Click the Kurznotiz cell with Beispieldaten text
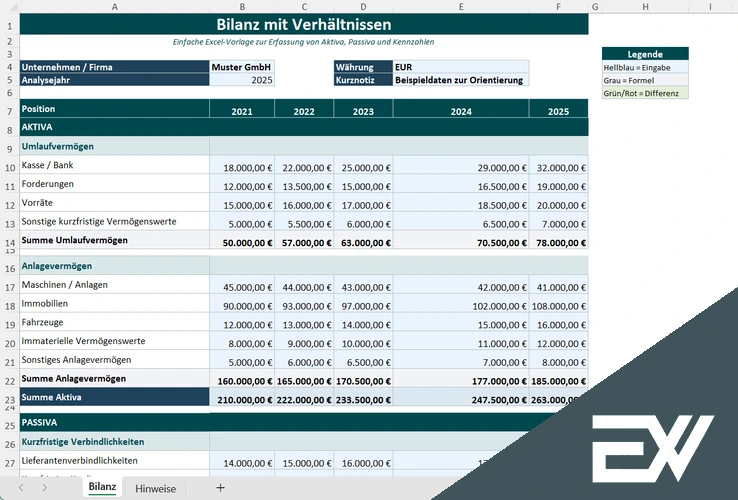The image size is (738, 500). 460,80
